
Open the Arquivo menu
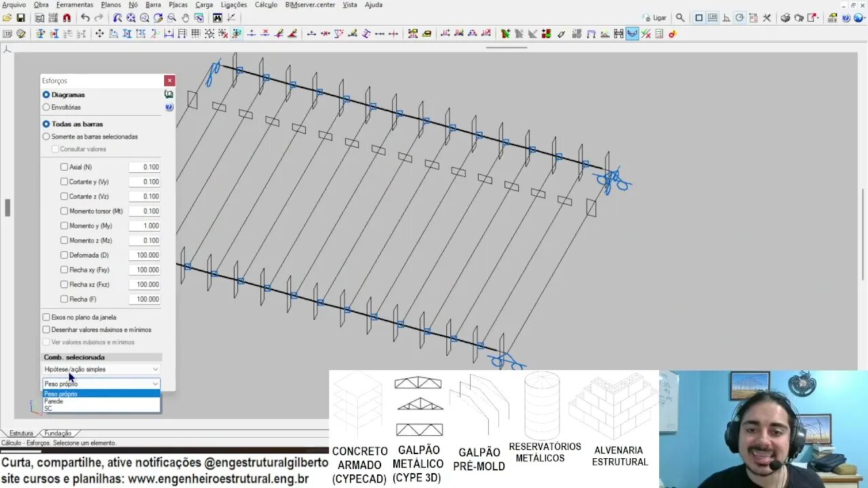[14, 5]
